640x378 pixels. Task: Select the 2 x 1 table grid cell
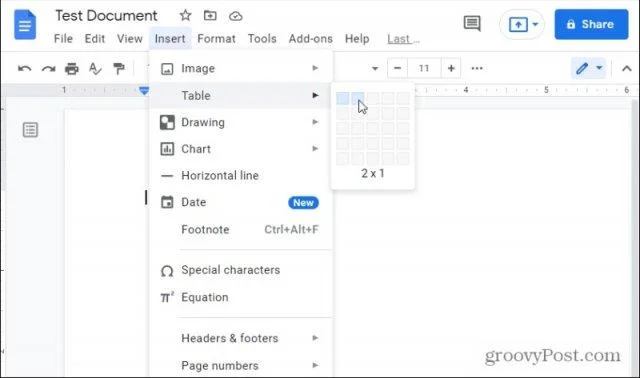358,98
